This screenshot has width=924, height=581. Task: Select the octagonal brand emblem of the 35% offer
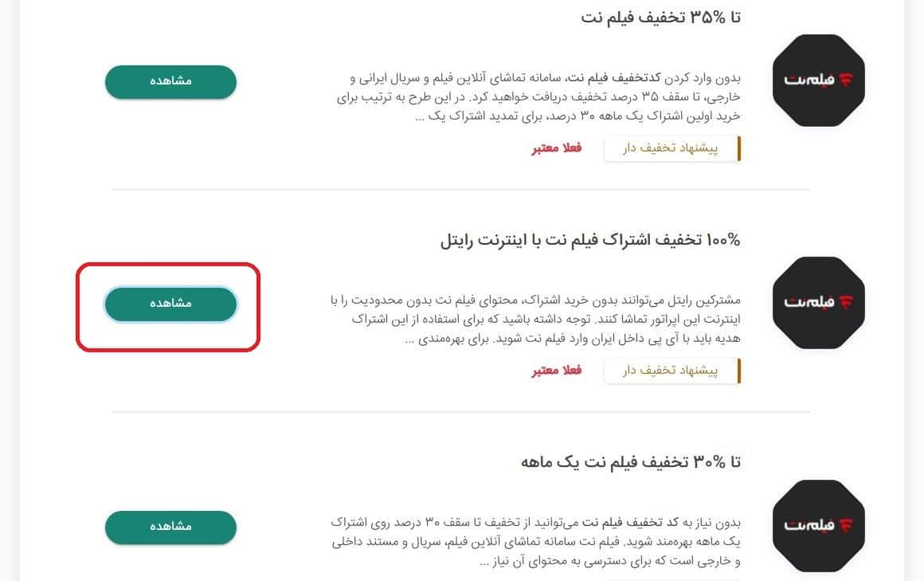pos(818,80)
